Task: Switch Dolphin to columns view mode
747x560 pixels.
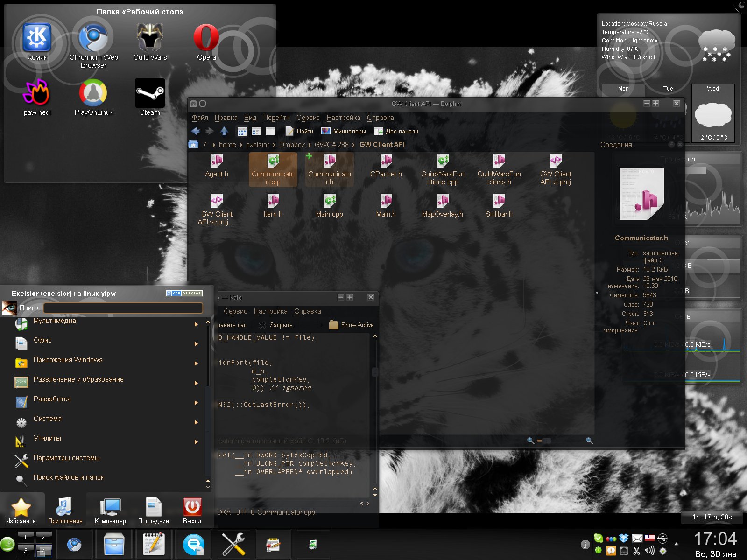Action: [x=271, y=131]
